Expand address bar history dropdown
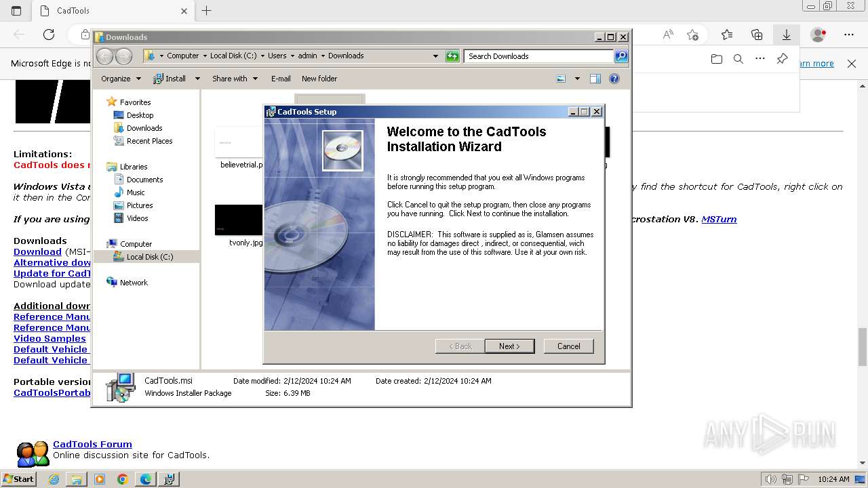The height and width of the screenshot is (488, 868). (x=435, y=56)
